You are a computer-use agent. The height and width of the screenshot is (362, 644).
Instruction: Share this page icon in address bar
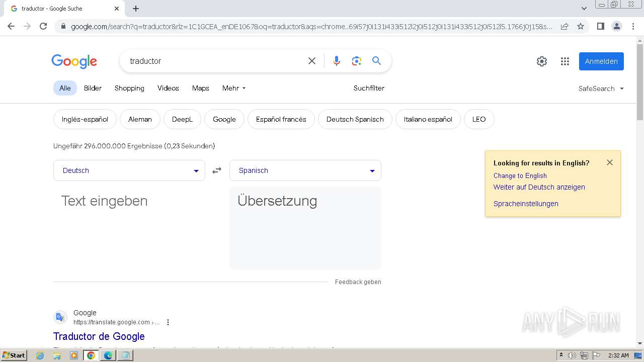(565, 26)
